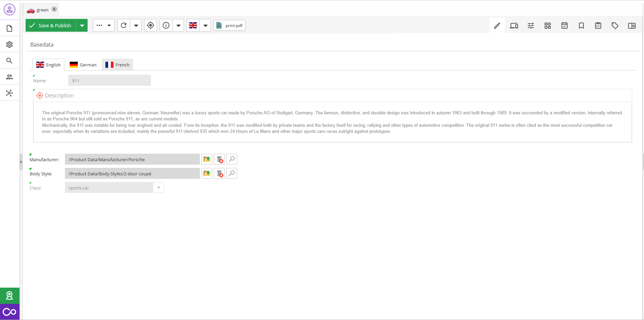This screenshot has height=320, width=644.
Task: Click the reload object icon
Action: coord(124,26)
